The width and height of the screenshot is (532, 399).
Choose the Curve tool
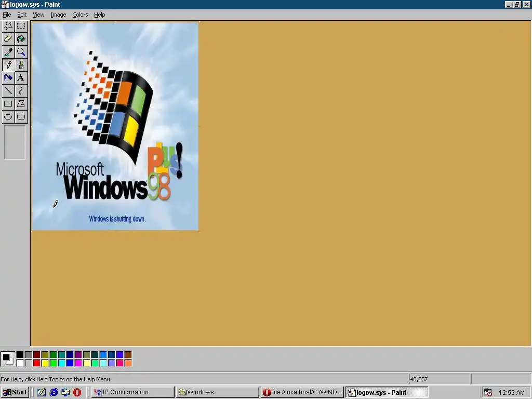tap(21, 90)
